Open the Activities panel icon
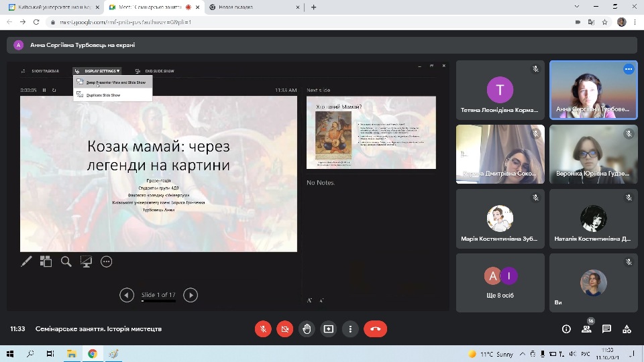Screen dimensions: 644x362 627,328
